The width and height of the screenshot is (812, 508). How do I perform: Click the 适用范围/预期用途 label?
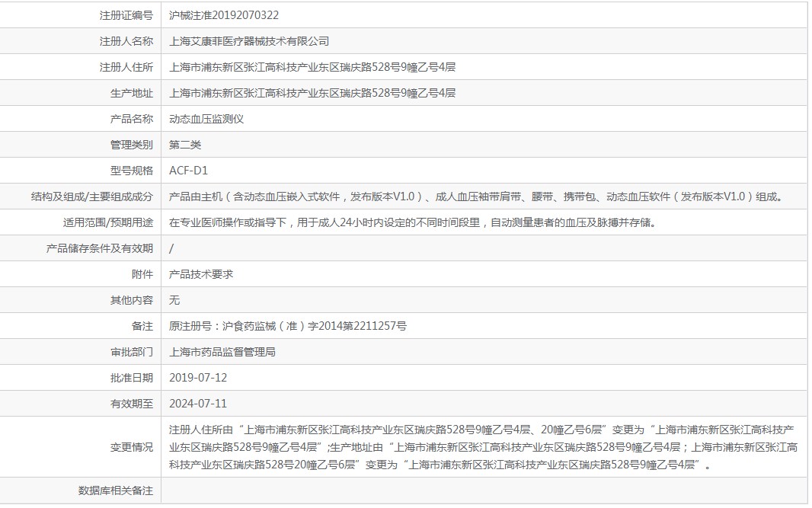(x=108, y=222)
